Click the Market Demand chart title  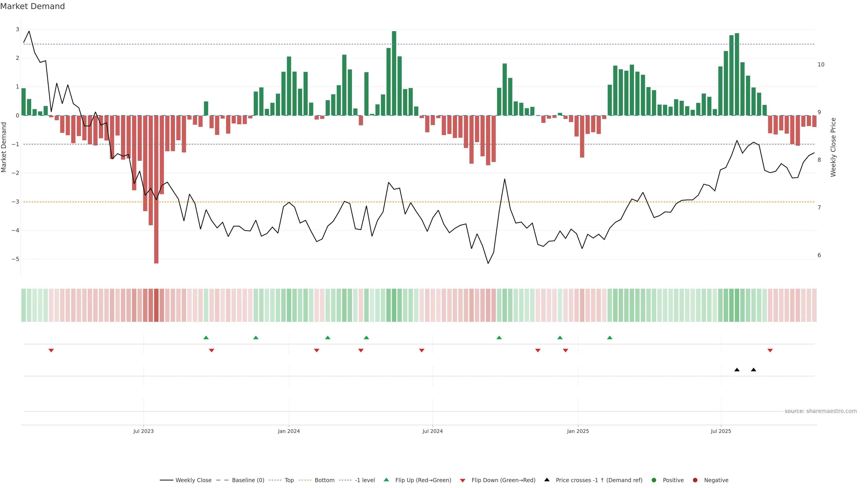pos(32,6)
